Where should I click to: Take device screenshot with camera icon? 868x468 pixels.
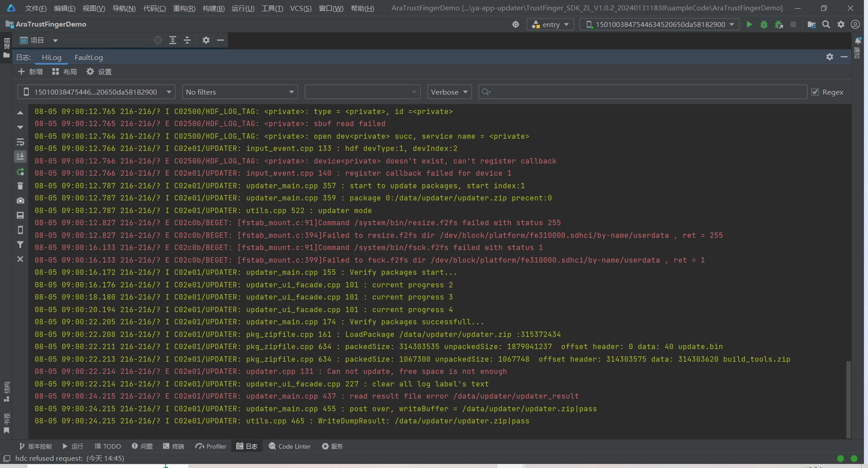[x=20, y=200]
